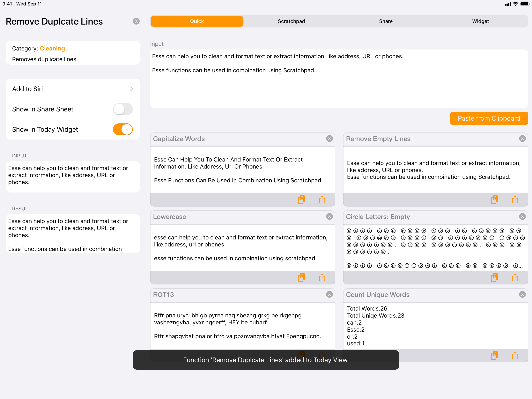532x399 pixels.
Task: Remove the Lowercase card
Action: [329, 216]
